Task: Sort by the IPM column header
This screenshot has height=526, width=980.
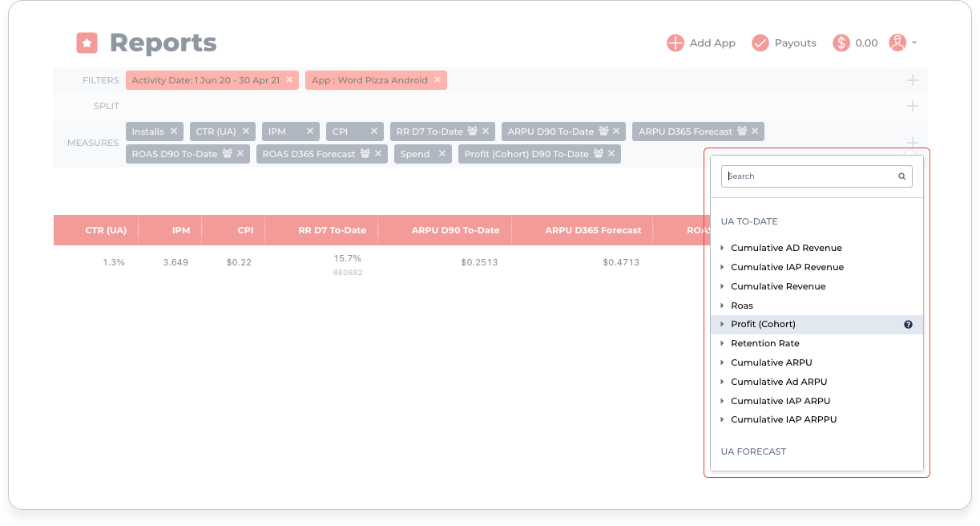Action: 181,230
